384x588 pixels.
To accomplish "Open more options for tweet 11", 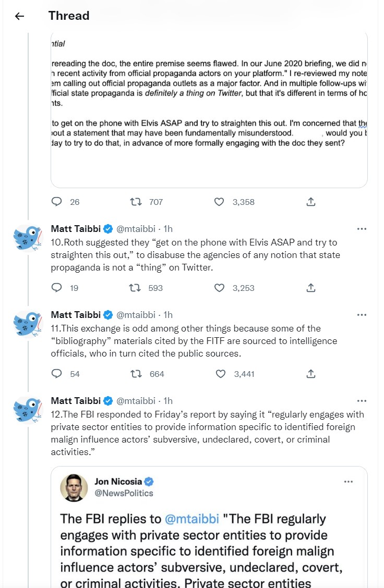I will (x=362, y=315).
